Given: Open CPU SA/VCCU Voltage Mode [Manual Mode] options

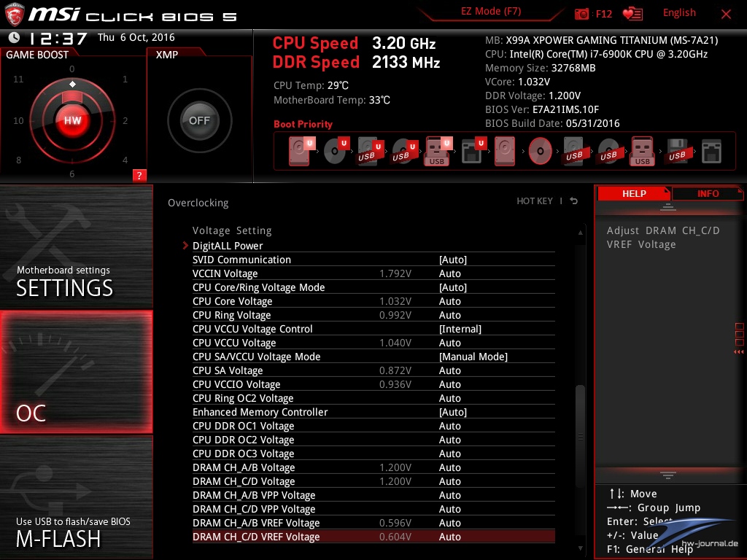Looking at the screenshot, I should pyautogui.click(x=473, y=356).
